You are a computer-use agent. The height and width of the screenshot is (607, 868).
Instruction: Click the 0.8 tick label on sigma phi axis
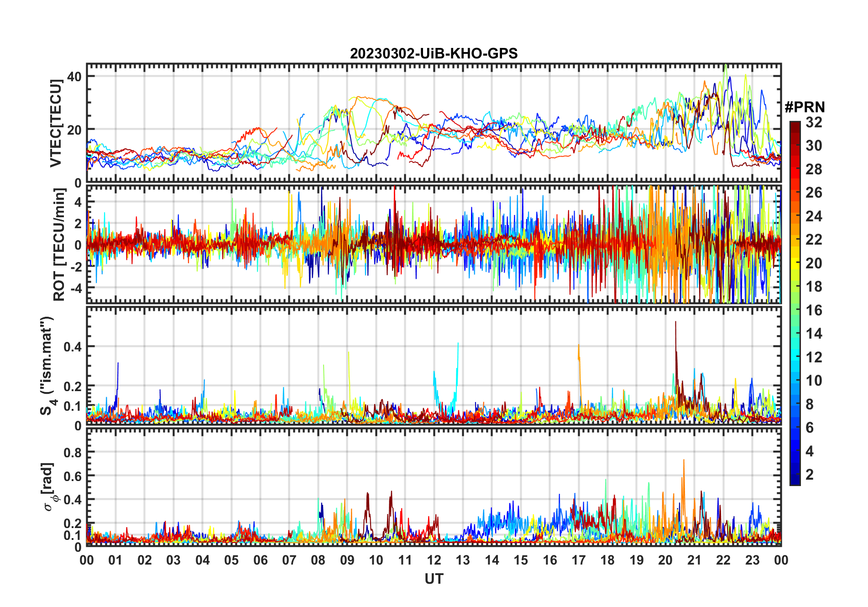pyautogui.click(x=72, y=453)
